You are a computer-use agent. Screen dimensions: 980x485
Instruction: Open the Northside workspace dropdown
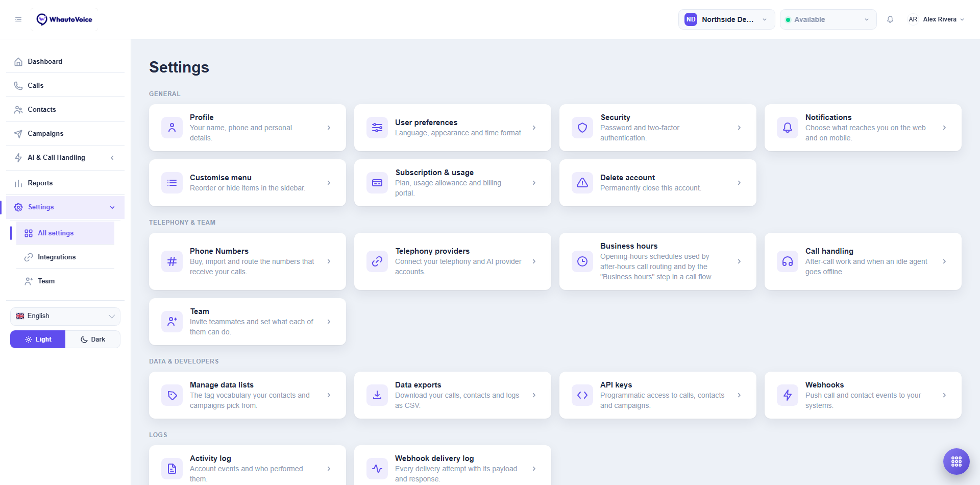click(x=726, y=19)
